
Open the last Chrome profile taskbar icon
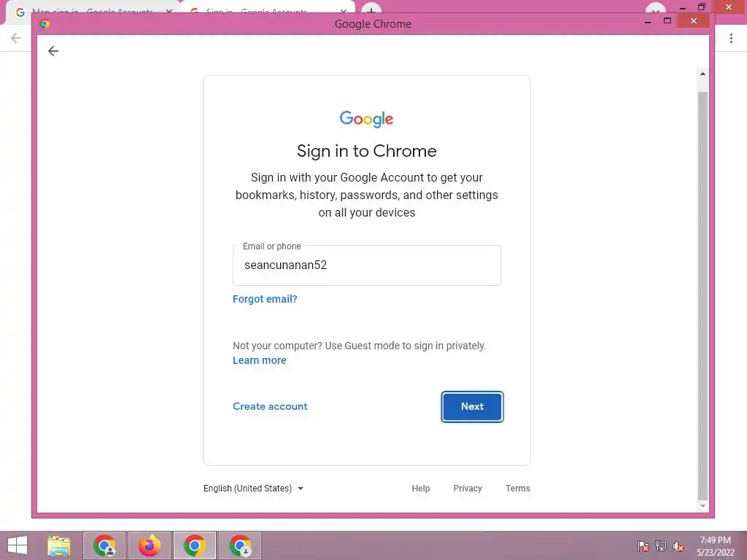[240, 545]
